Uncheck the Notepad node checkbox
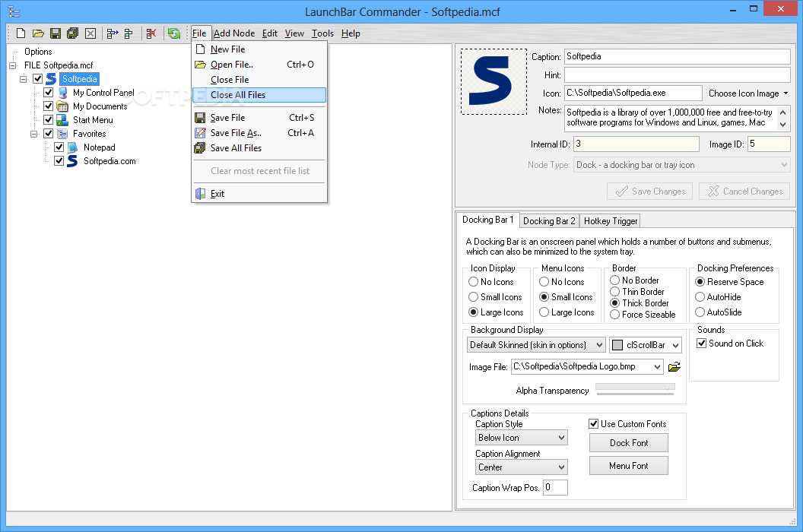The height and width of the screenshot is (532, 803). 59,147
